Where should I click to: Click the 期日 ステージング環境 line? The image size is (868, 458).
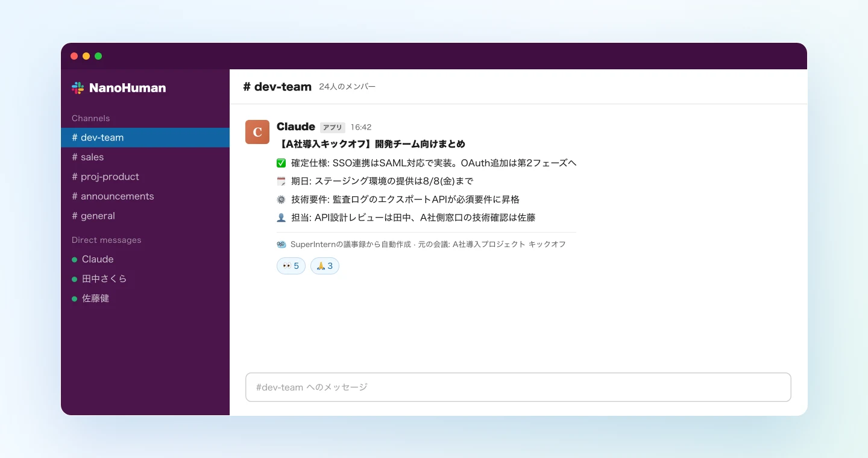point(375,181)
